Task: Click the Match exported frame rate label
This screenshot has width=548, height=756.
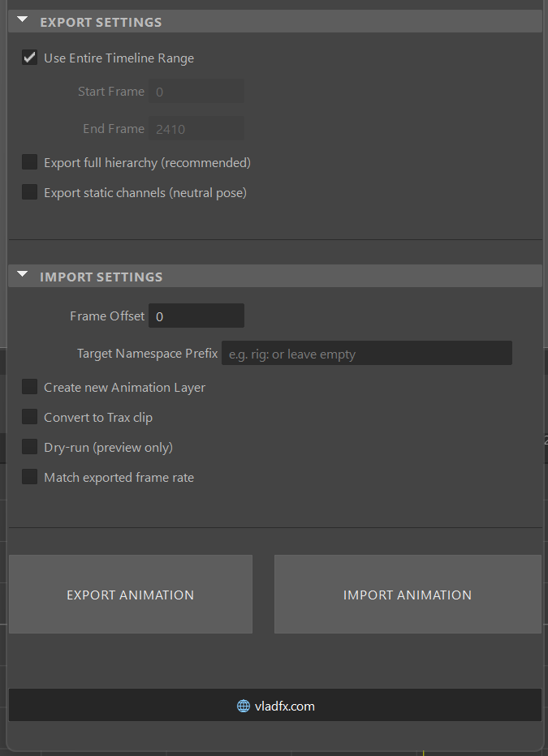Action: tap(119, 477)
